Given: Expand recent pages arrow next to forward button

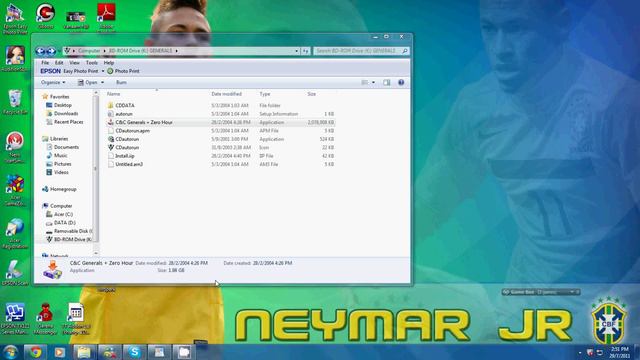Looking at the screenshot, I should click(58, 51).
